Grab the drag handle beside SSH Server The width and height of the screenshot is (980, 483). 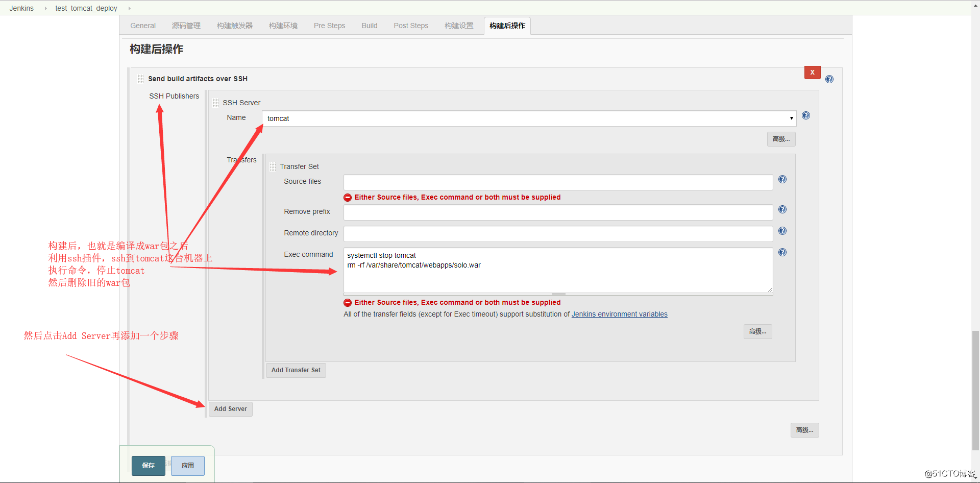point(215,103)
